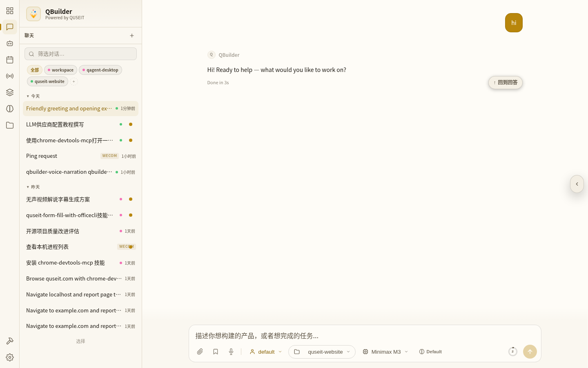The image size is (588, 368).
Task: Click the hi user message bubble
Action: (514, 23)
